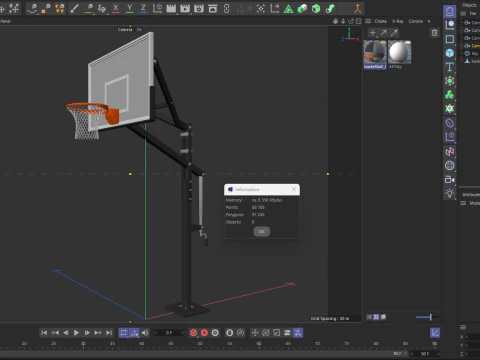This screenshot has width=480, height=360.
Task: Open Objects manager hamburger menu
Action: click(463, 13)
